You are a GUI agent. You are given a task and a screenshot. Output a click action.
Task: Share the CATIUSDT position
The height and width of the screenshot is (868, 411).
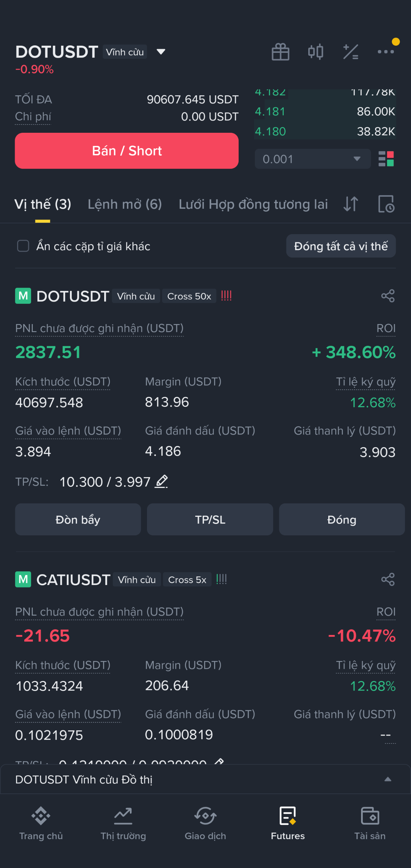(388, 579)
